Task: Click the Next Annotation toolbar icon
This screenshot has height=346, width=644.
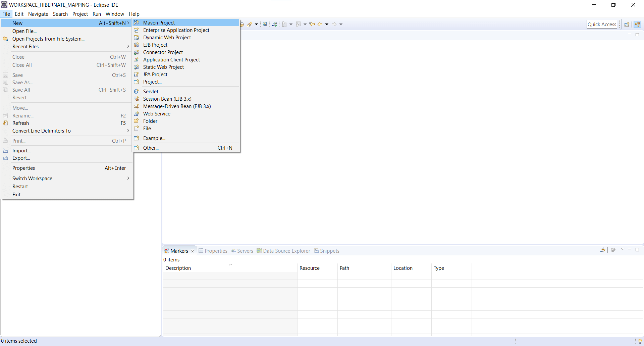Action: pos(284,24)
